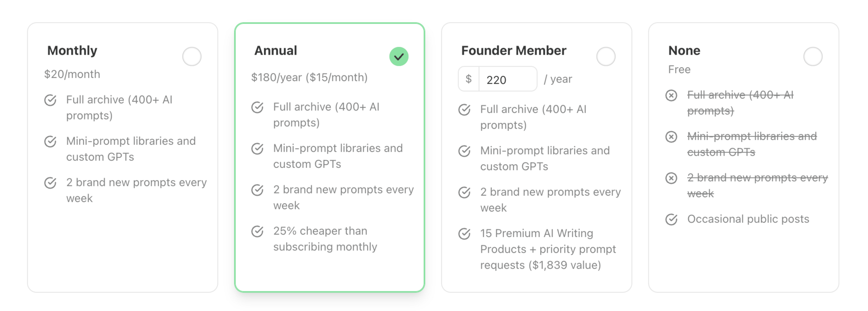The width and height of the screenshot is (868, 311).
Task: Click the selected Annual plan green checkmark
Action: pos(399,56)
